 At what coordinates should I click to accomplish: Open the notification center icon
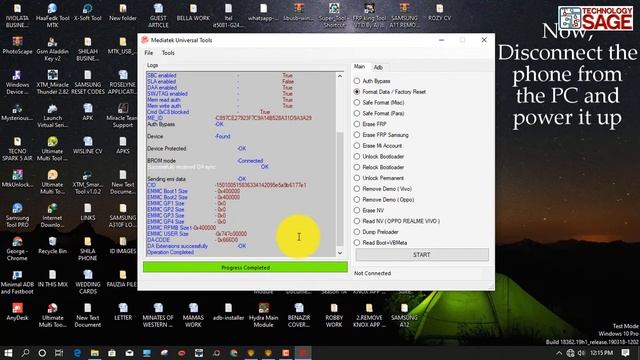(625, 353)
